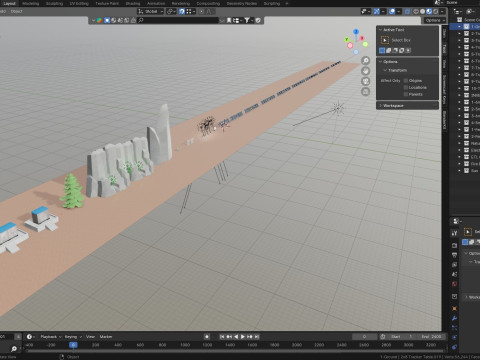The width and height of the screenshot is (480, 360).
Task: Open the Output properties tab icon
Action: coord(454,255)
